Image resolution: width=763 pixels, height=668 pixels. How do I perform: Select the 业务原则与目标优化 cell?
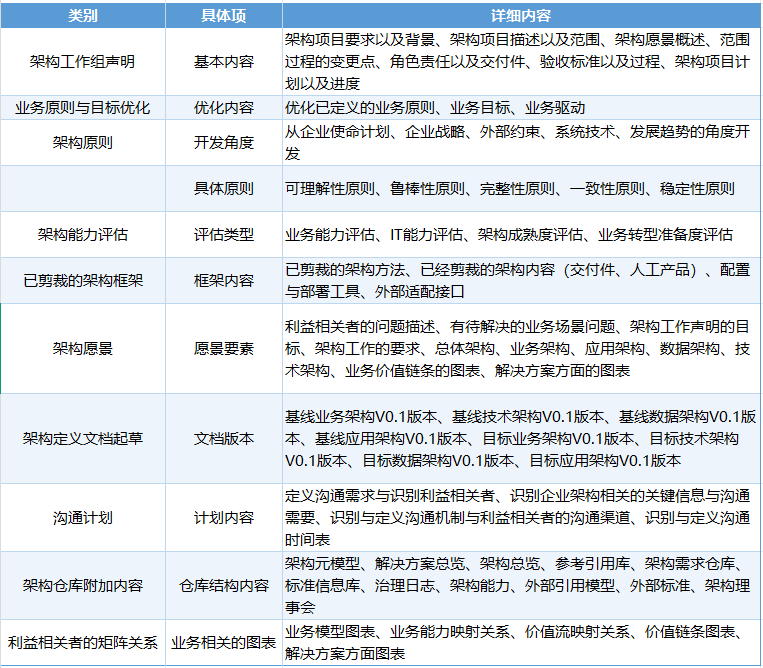[83, 108]
